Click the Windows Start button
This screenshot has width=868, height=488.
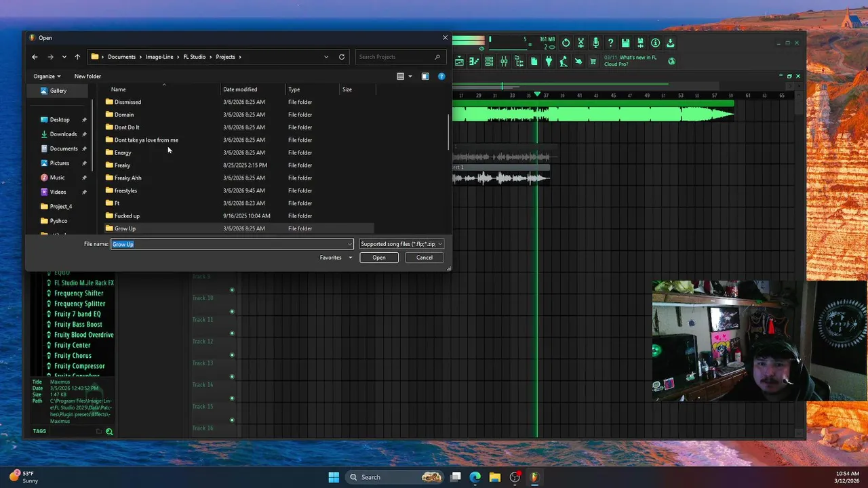pos(334,477)
